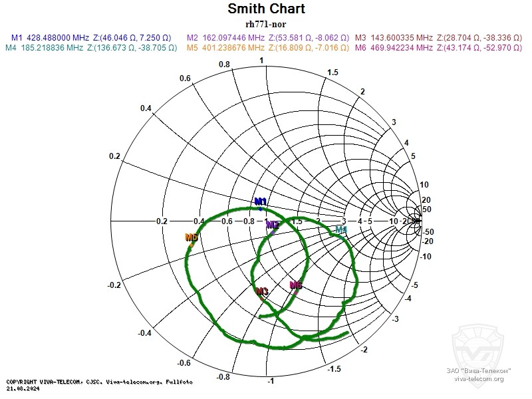
Task: Select the teal M4 marker on the trace
Action: point(341,230)
